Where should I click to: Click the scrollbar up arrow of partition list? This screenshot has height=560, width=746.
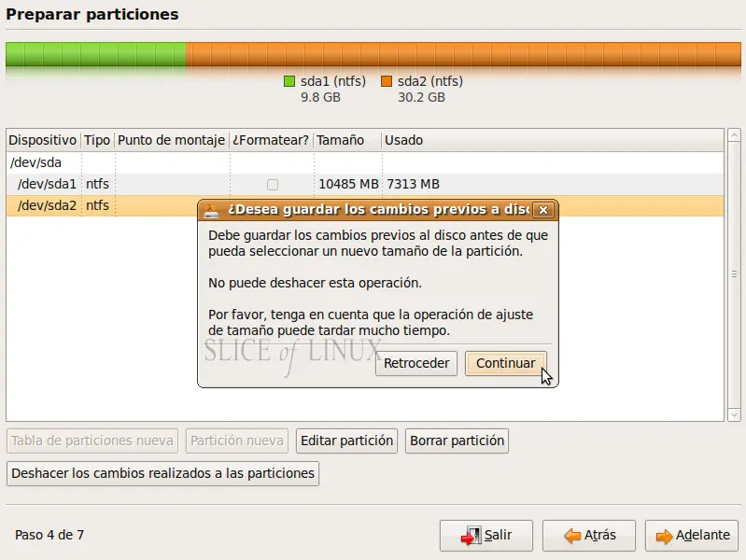coord(734,134)
